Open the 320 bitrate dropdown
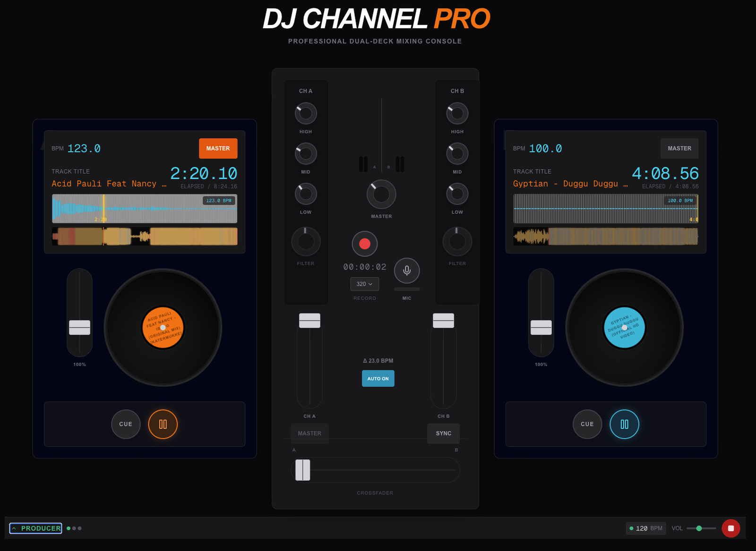 tap(365, 284)
